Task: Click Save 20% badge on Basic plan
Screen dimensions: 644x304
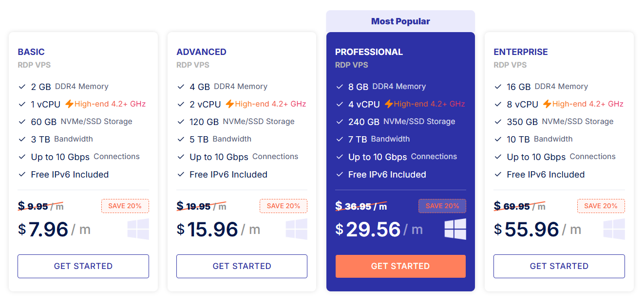Action: (125, 206)
